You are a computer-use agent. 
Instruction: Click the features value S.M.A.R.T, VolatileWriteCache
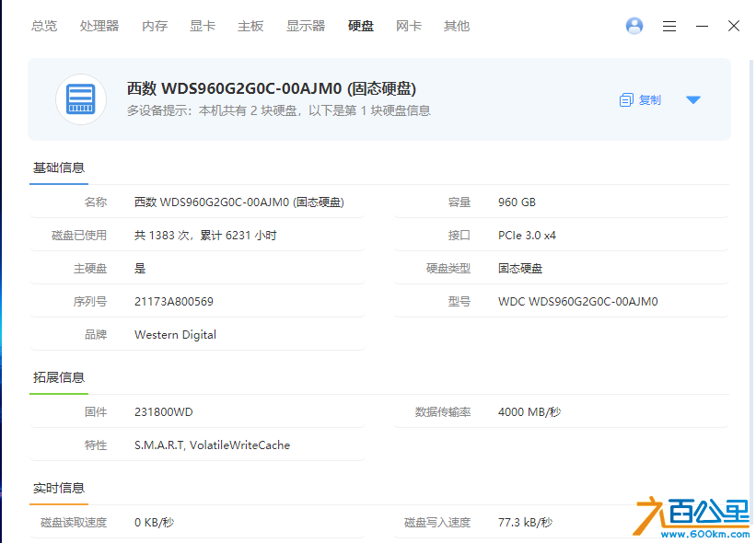click(x=212, y=445)
